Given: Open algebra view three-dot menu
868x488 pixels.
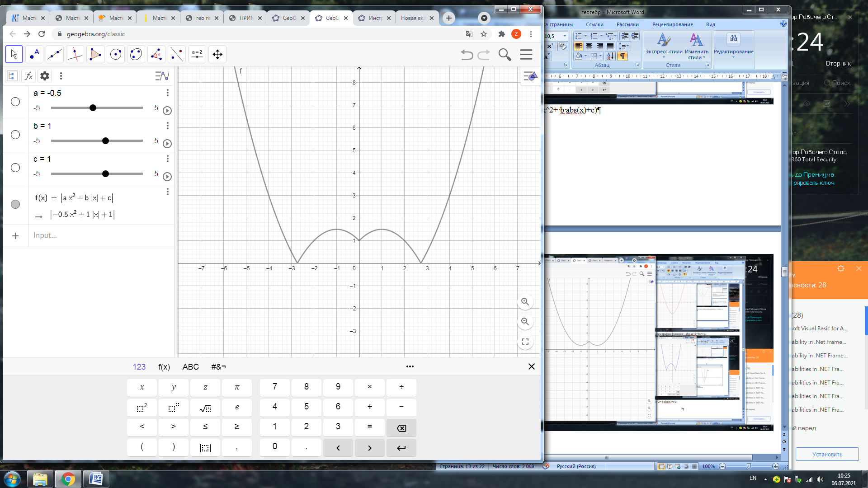Looking at the screenshot, I should coord(61,76).
